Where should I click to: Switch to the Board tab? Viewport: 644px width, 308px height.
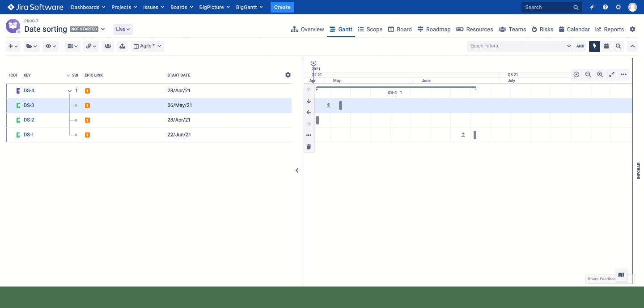(x=400, y=29)
